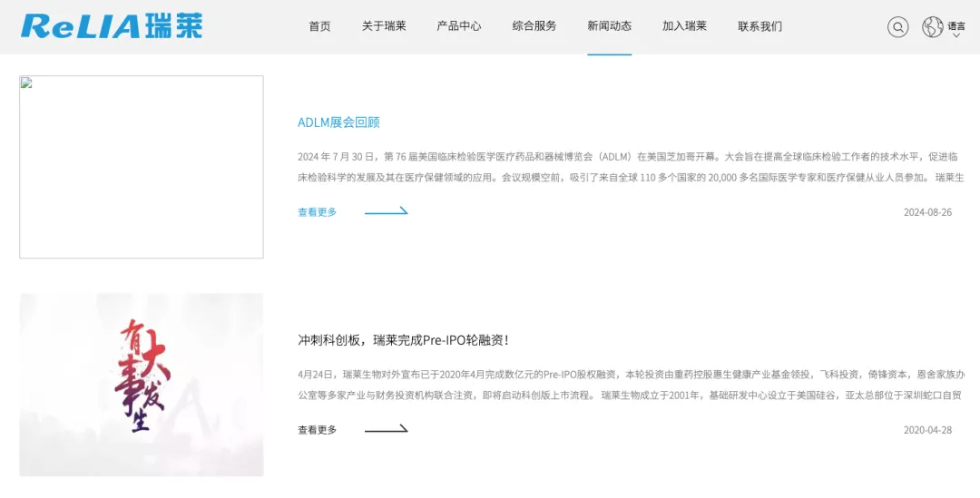Open 加入瑞莱 menu item

coord(684,26)
